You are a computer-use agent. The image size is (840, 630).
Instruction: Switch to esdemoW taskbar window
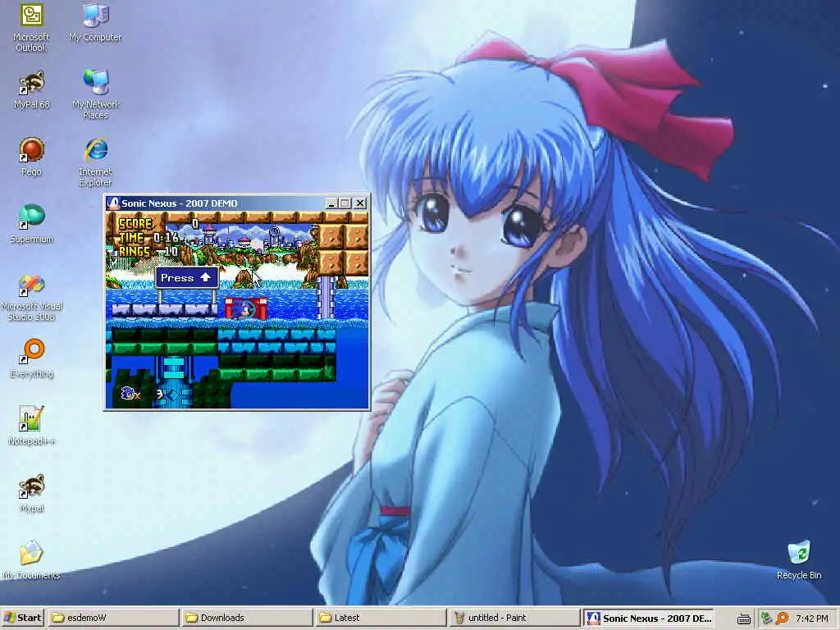[x=113, y=618]
